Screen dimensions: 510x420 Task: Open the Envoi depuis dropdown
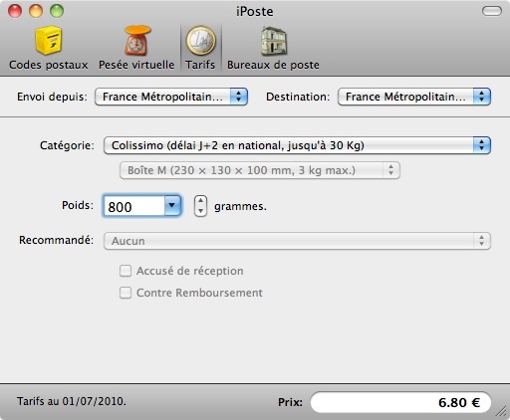click(171, 97)
